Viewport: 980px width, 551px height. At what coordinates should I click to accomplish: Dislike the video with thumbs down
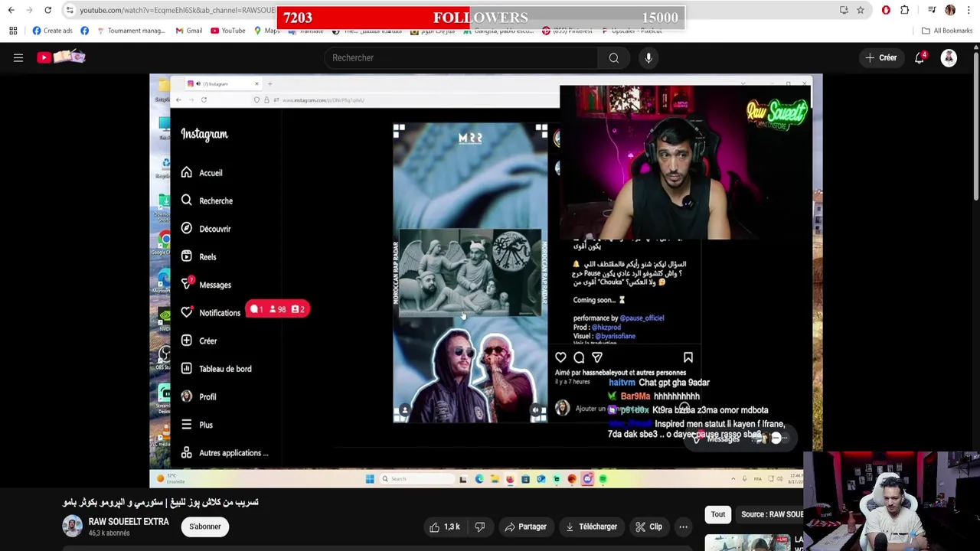[x=480, y=527]
